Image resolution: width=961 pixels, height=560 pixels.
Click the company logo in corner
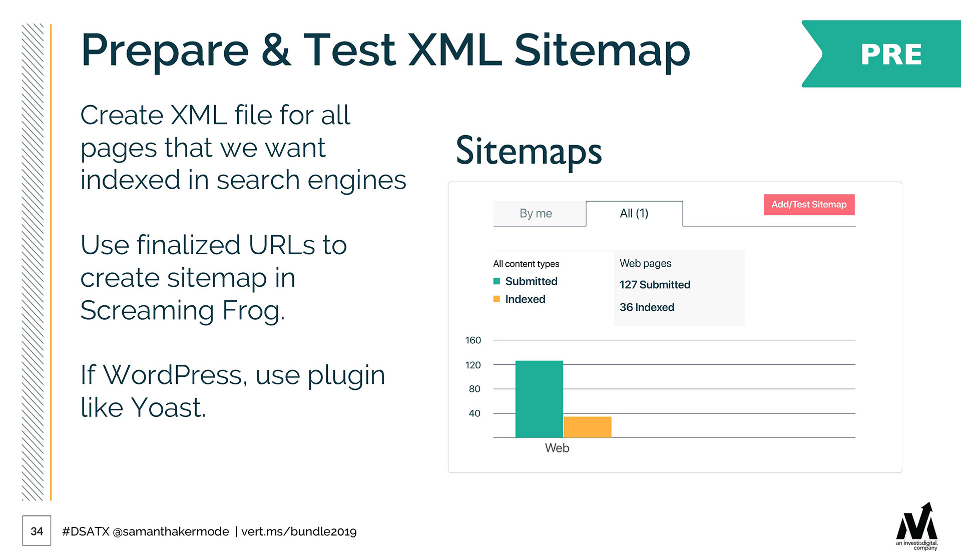[x=916, y=526]
